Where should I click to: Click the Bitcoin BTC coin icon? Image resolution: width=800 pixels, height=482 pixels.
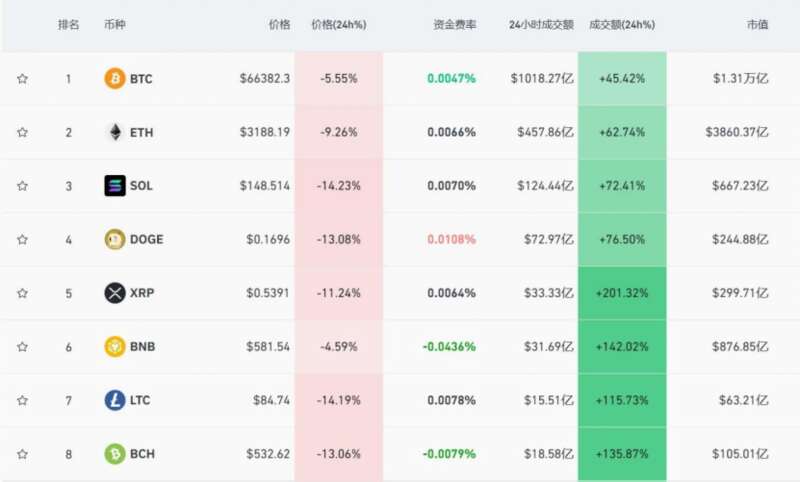point(115,78)
